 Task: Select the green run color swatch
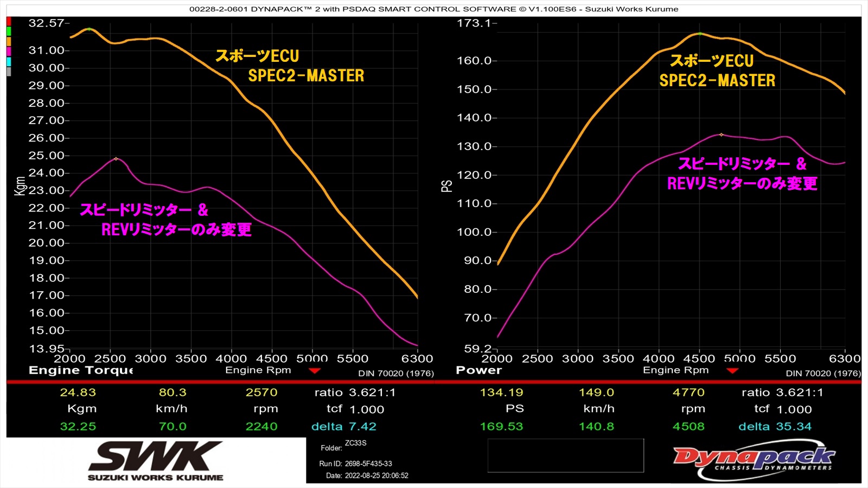tap(9, 31)
